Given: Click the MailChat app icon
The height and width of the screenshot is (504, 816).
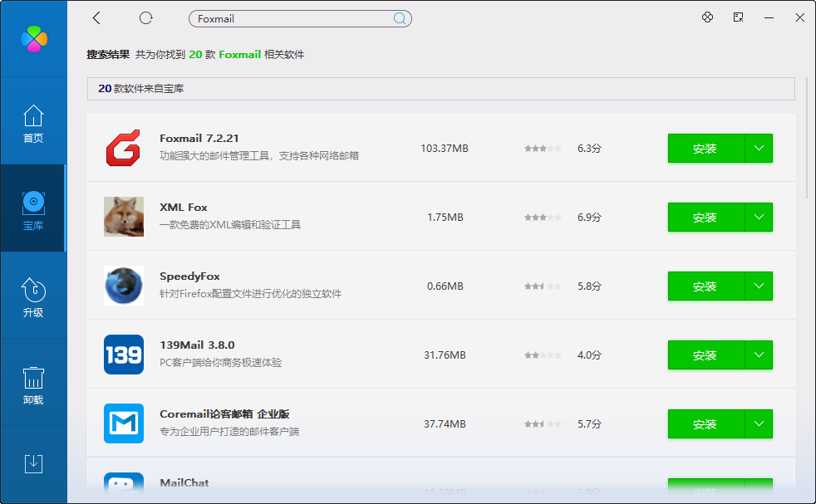Looking at the screenshot, I should (123, 484).
